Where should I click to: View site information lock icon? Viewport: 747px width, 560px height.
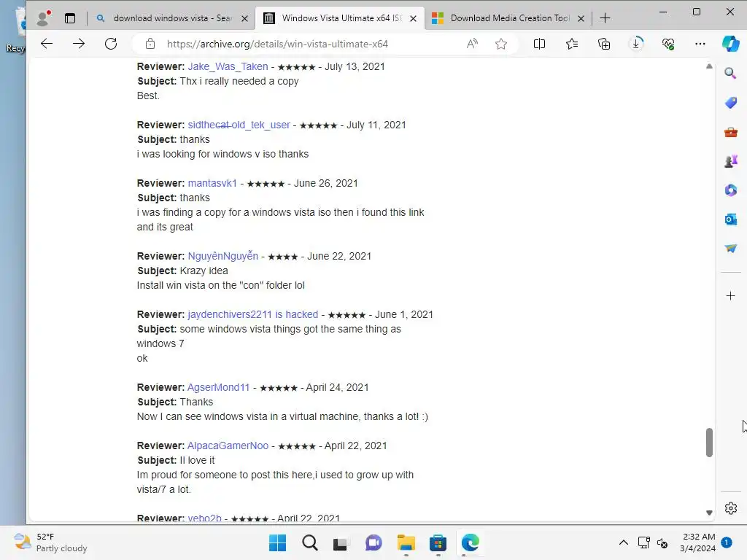(x=150, y=44)
